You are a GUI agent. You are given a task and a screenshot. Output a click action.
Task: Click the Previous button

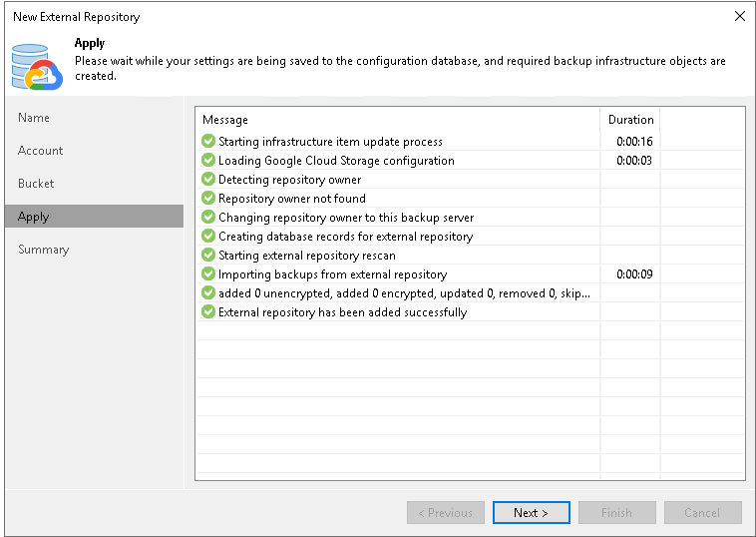point(446,513)
